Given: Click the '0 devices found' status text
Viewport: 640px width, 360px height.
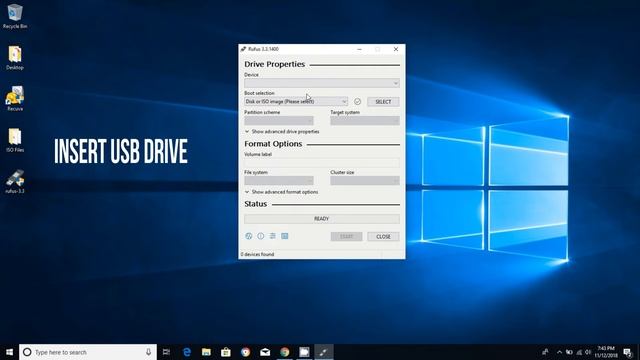Looking at the screenshot, I should coord(258,254).
